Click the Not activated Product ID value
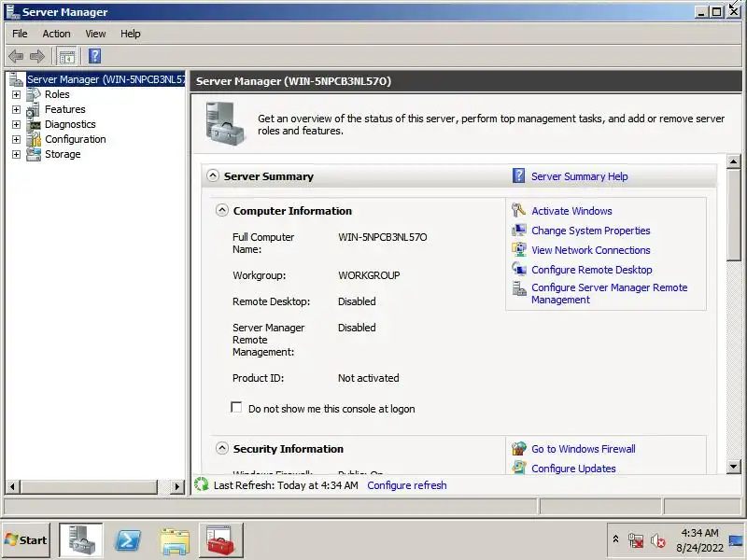This screenshot has width=747, height=560. (x=368, y=378)
